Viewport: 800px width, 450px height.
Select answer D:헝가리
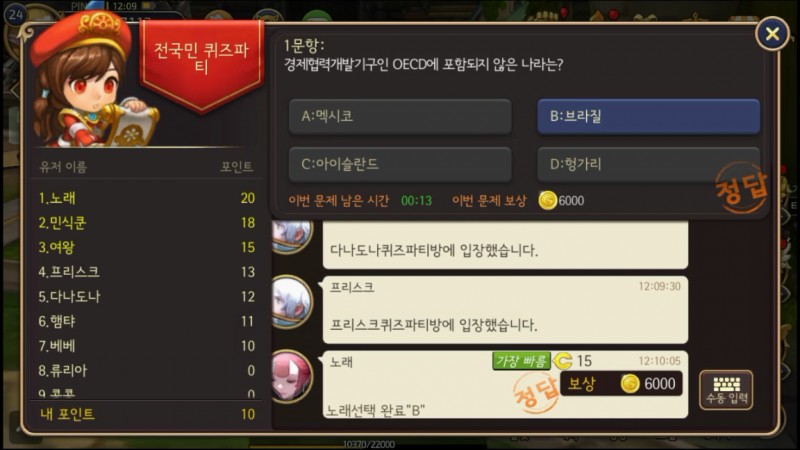648,164
